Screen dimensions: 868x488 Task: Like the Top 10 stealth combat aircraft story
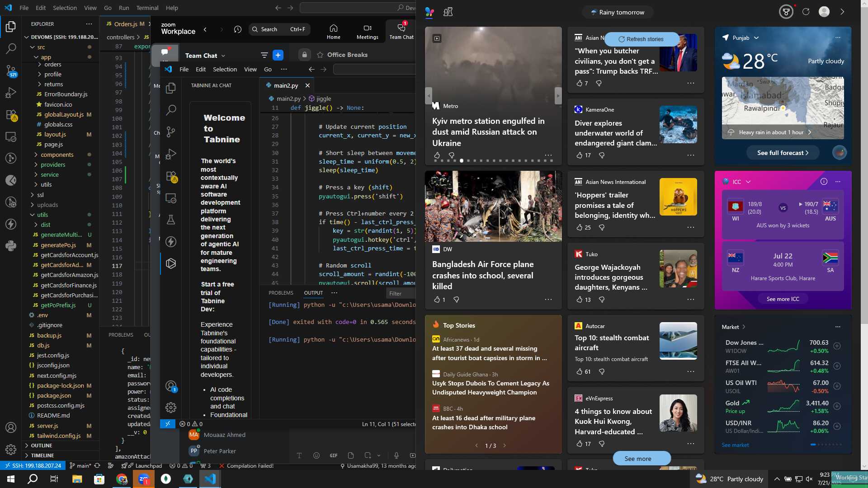pos(580,371)
